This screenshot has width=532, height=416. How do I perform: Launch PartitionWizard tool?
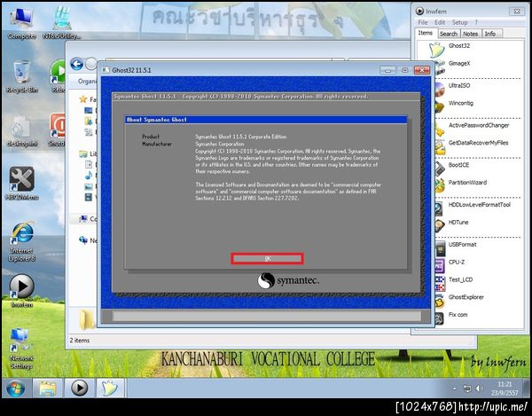coord(467,183)
